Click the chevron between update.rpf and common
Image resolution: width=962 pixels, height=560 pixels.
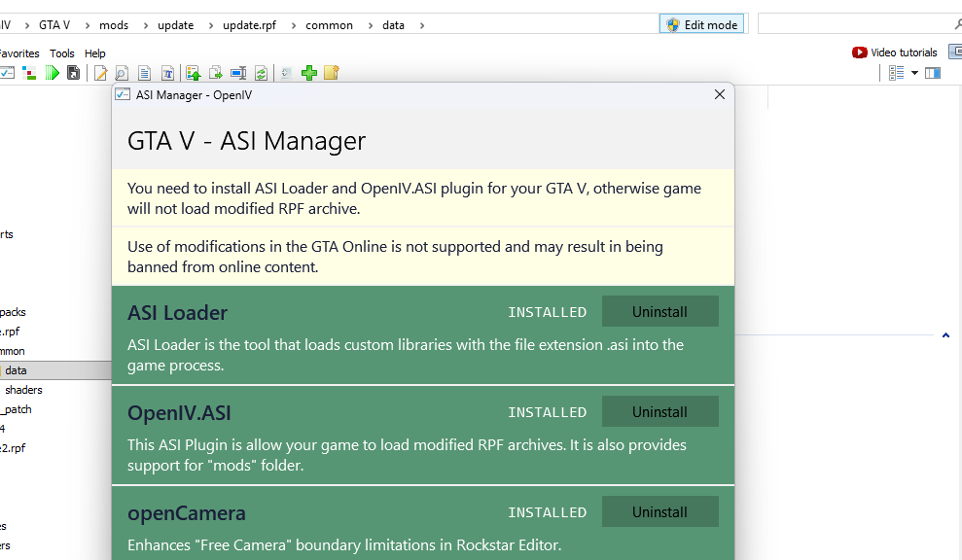coord(293,25)
